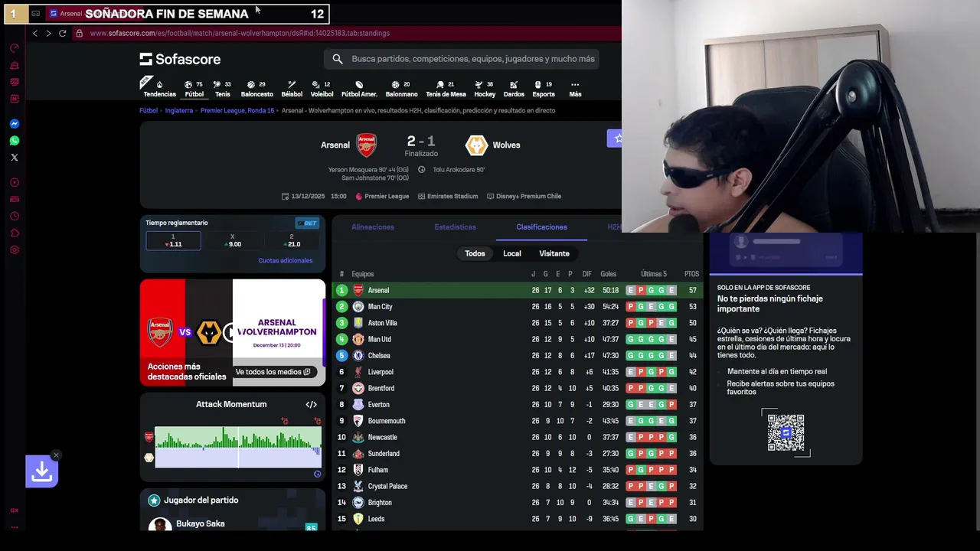Click the GX icon at sidebar bottom
This screenshot has height=551, width=980.
[x=14, y=510]
